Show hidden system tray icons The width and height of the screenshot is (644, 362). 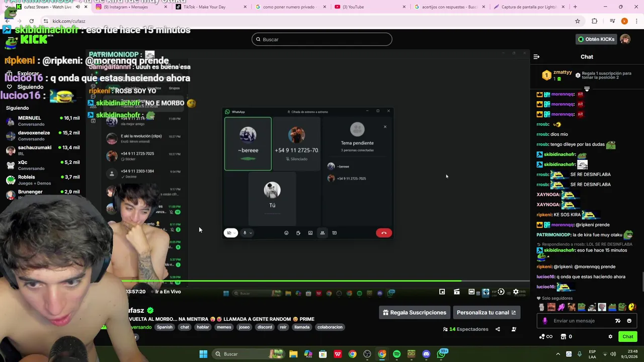coord(558,354)
